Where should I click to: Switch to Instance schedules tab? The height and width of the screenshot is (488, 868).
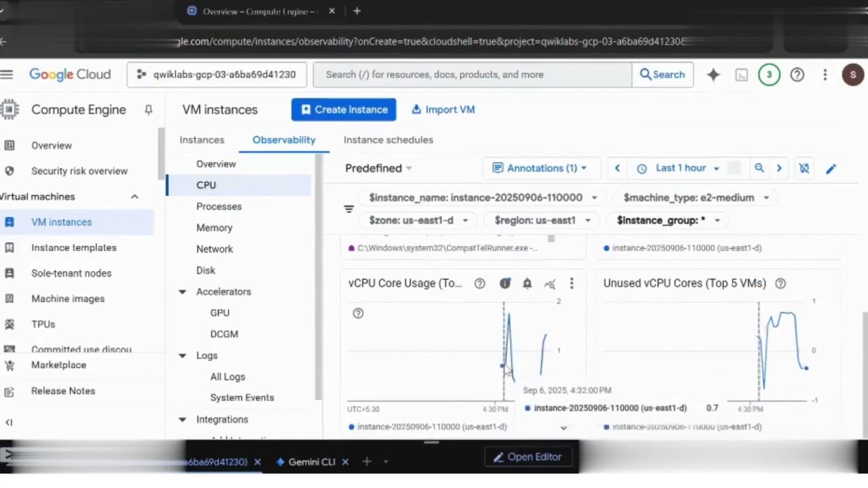pos(389,140)
